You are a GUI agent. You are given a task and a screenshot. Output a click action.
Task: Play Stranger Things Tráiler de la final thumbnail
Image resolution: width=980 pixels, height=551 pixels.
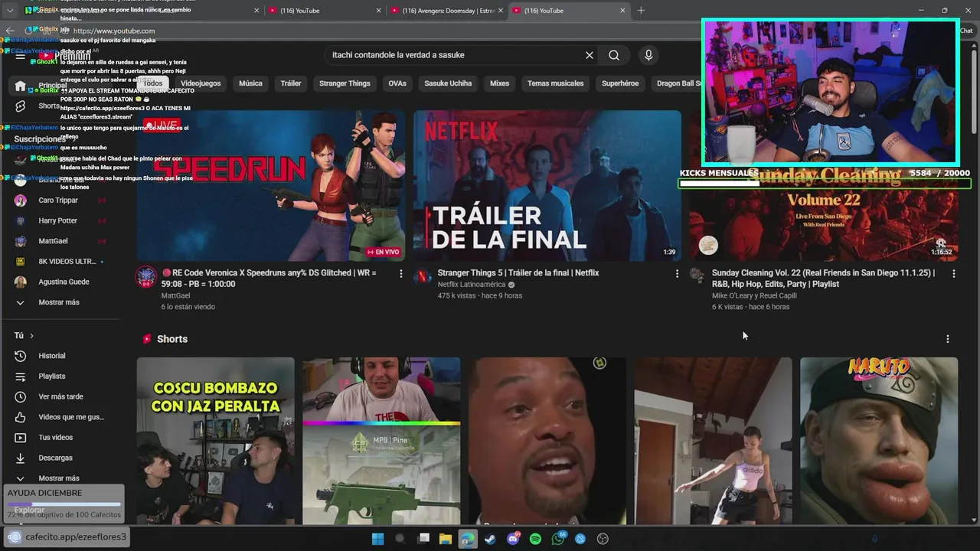coord(547,186)
